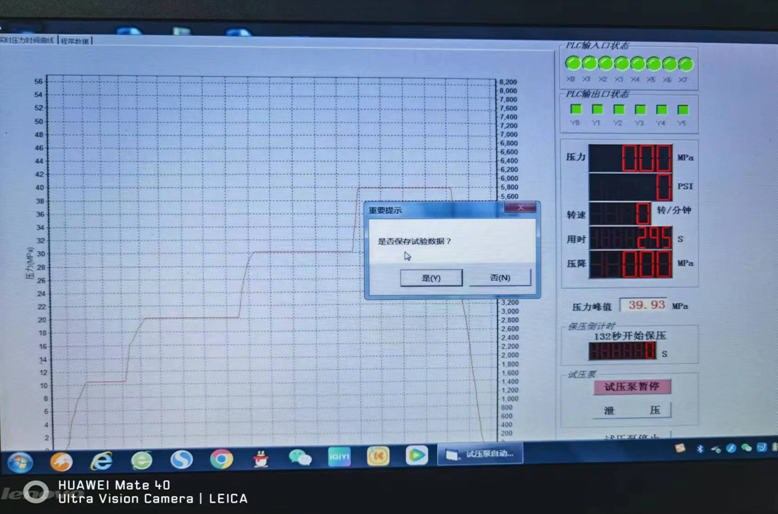The height and width of the screenshot is (514, 778).
Task: Select the 压力峰值 value field
Action: tap(644, 305)
